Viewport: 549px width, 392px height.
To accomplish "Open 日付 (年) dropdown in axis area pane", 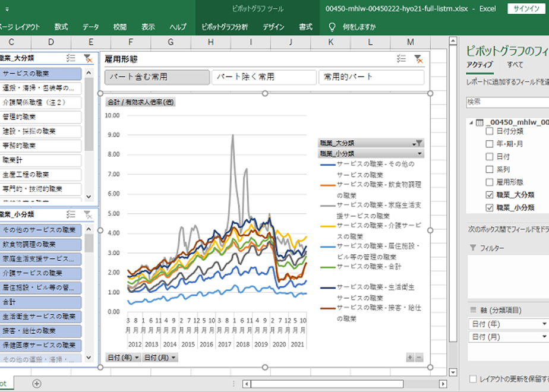I will coord(544,324).
